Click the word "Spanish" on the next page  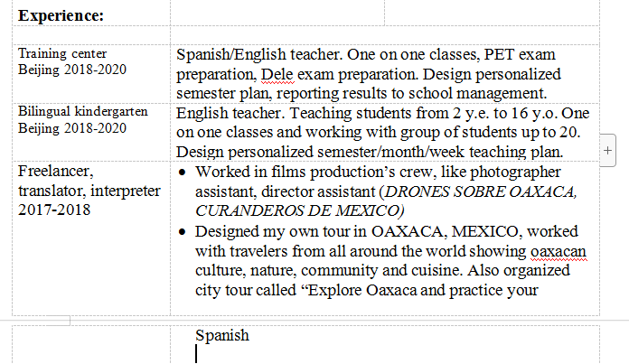221,335
